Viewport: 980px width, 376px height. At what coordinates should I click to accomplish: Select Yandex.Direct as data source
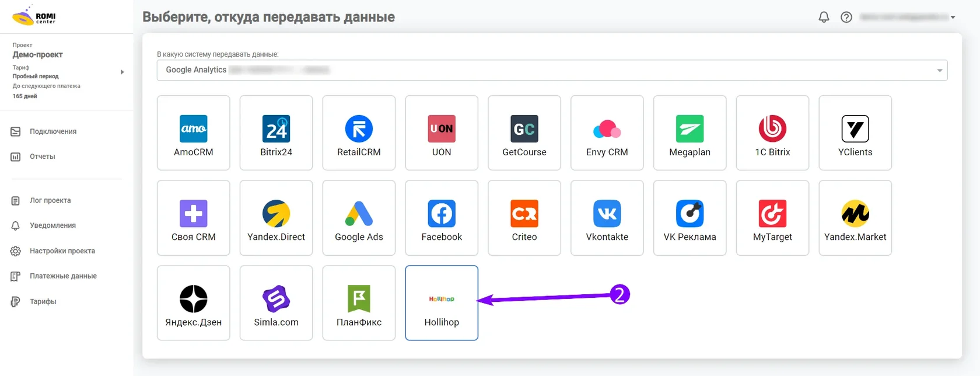pyautogui.click(x=276, y=218)
